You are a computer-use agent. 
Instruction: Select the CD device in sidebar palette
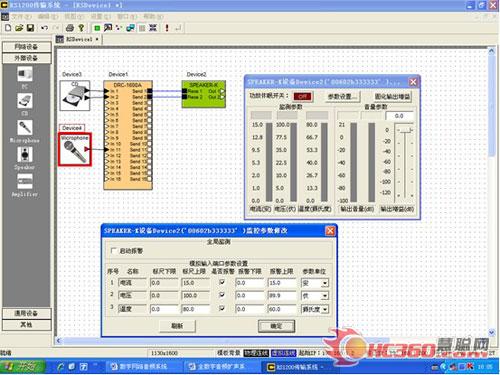pos(25,101)
